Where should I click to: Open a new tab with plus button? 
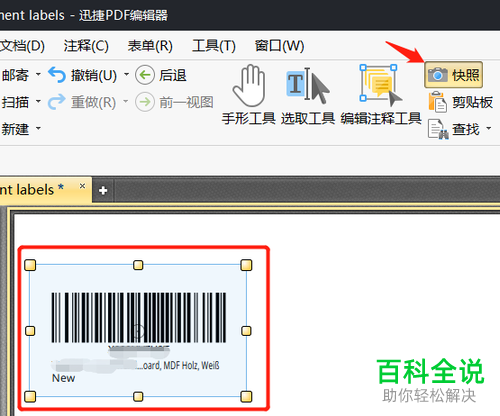pyautogui.click(x=103, y=190)
